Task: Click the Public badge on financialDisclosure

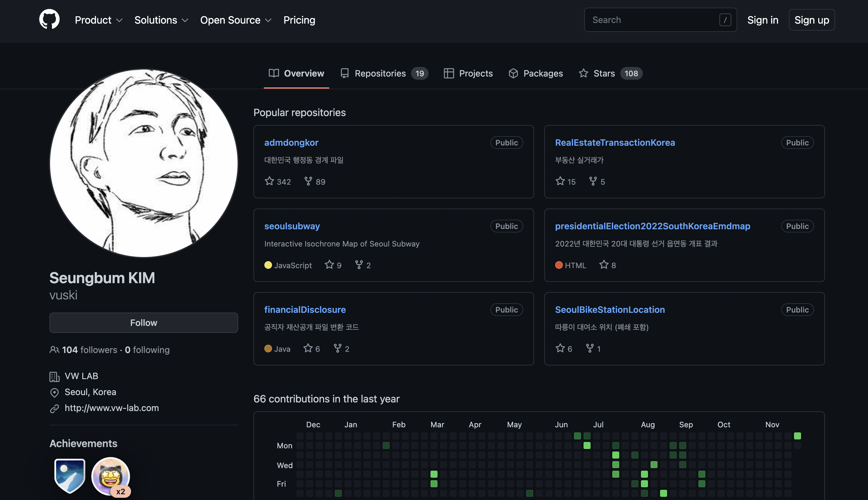Action: click(506, 309)
